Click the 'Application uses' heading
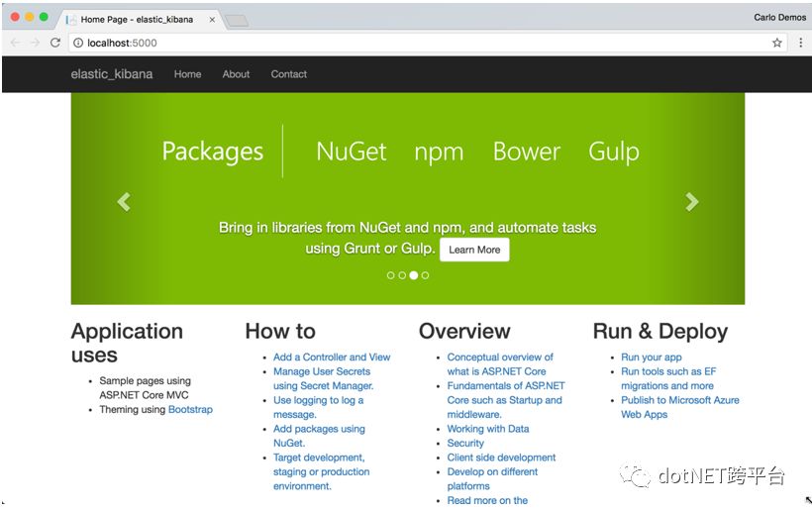 pyautogui.click(x=127, y=343)
